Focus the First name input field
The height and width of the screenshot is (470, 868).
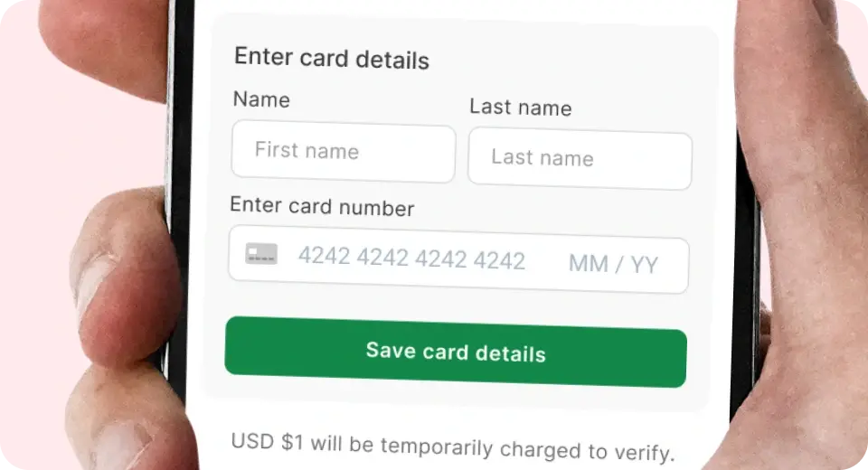click(x=344, y=153)
